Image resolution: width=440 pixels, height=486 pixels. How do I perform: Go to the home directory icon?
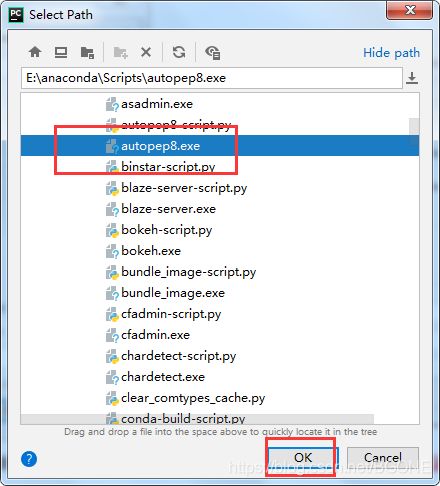point(35,52)
